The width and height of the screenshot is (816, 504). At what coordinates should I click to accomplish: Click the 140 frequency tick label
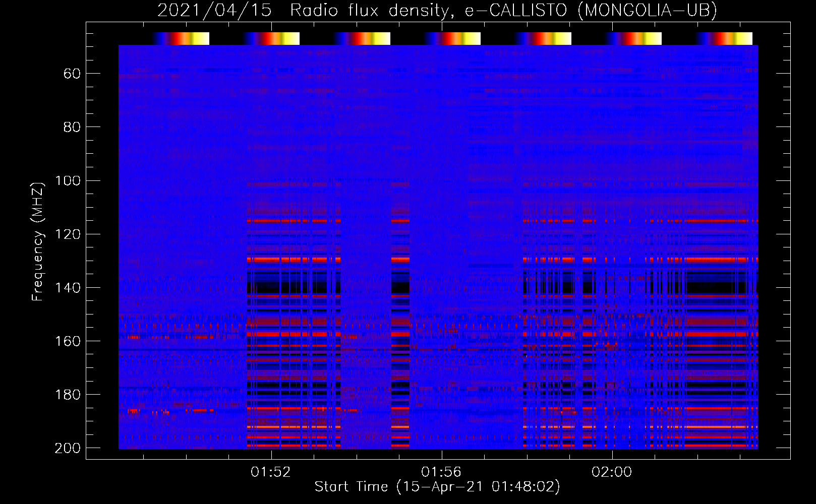pos(68,287)
